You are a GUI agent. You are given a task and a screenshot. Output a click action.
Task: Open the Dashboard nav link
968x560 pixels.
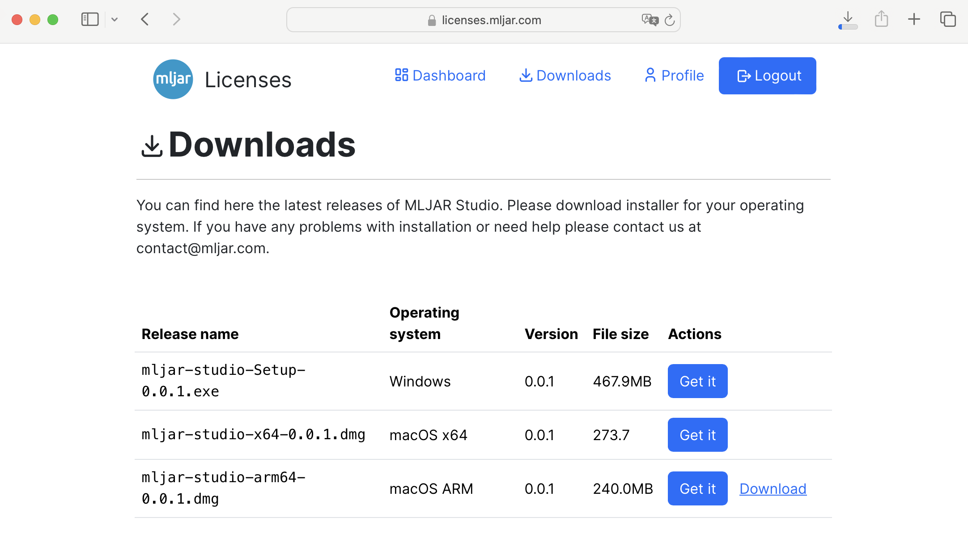440,76
